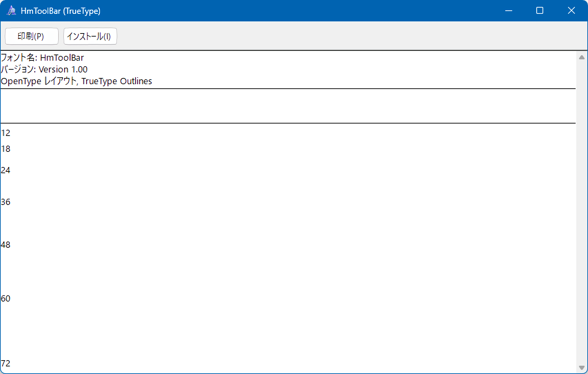588x374 pixels.
Task: Click the 72 point size label
Action: pos(6,364)
